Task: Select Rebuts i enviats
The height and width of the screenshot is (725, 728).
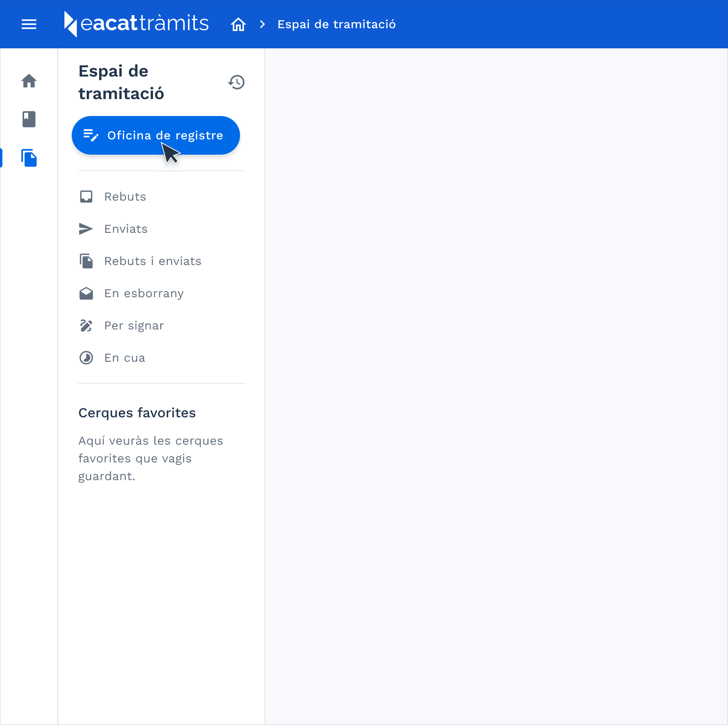Action: pos(153,261)
